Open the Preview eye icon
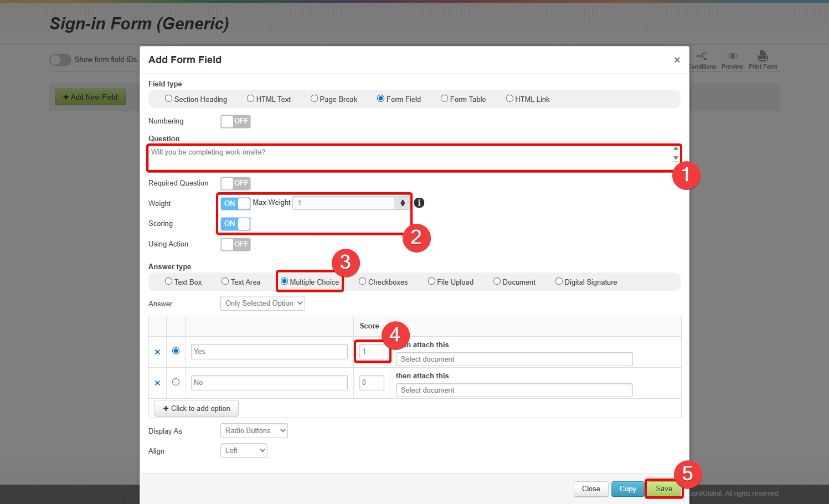 point(732,56)
